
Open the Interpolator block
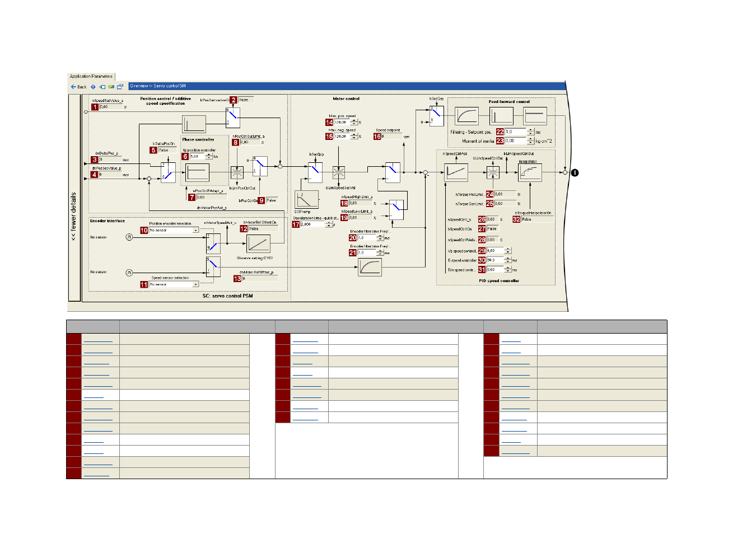tap(530, 172)
